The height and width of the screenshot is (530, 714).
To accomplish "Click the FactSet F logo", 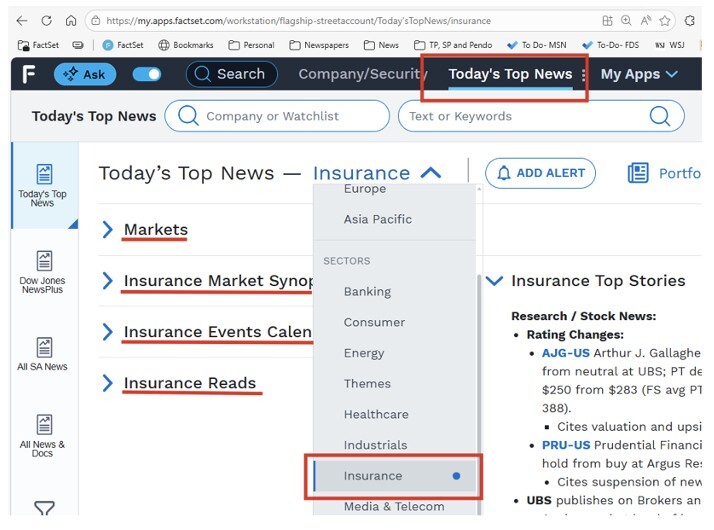I will [29, 74].
